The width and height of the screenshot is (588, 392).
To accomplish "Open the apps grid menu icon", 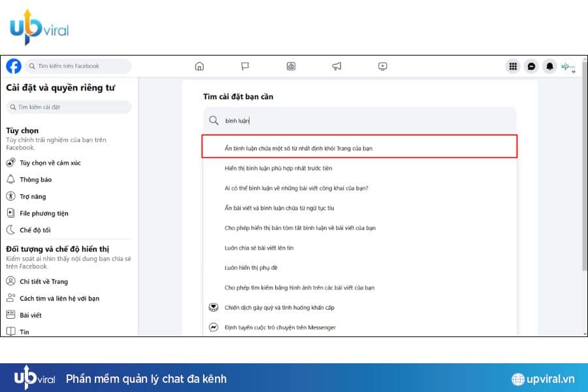I will [x=514, y=66].
